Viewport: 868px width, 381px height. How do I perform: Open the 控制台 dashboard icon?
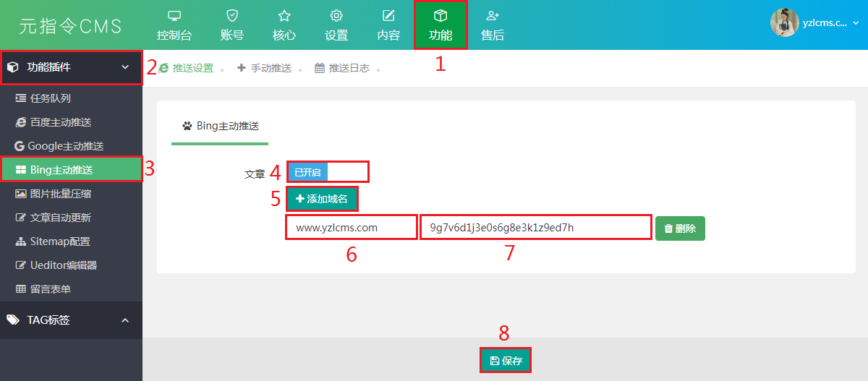[x=174, y=16]
